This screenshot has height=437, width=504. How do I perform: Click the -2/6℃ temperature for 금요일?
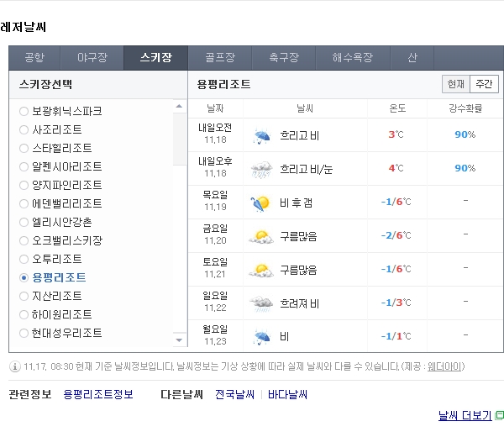click(x=396, y=235)
